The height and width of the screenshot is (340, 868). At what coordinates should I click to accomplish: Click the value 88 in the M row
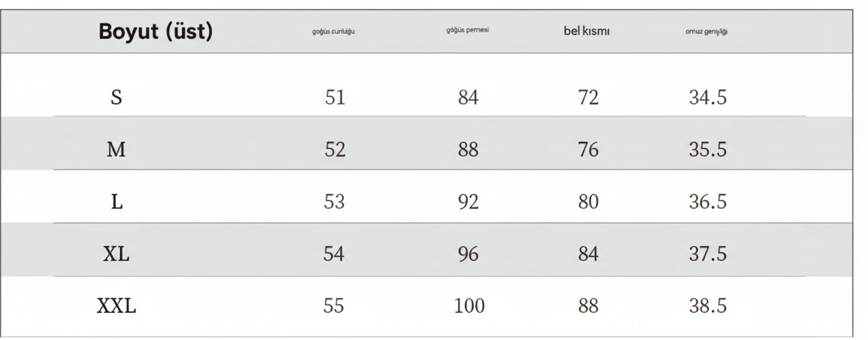(x=468, y=149)
